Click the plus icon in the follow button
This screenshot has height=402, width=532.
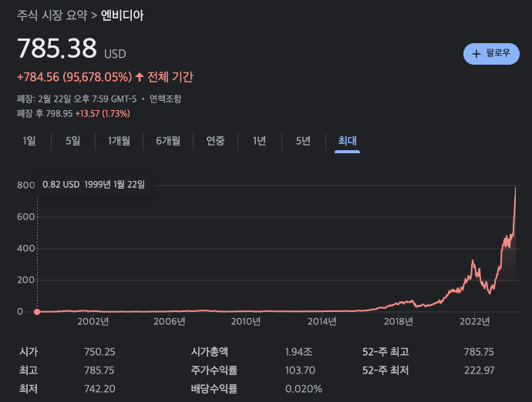pyautogui.click(x=476, y=54)
